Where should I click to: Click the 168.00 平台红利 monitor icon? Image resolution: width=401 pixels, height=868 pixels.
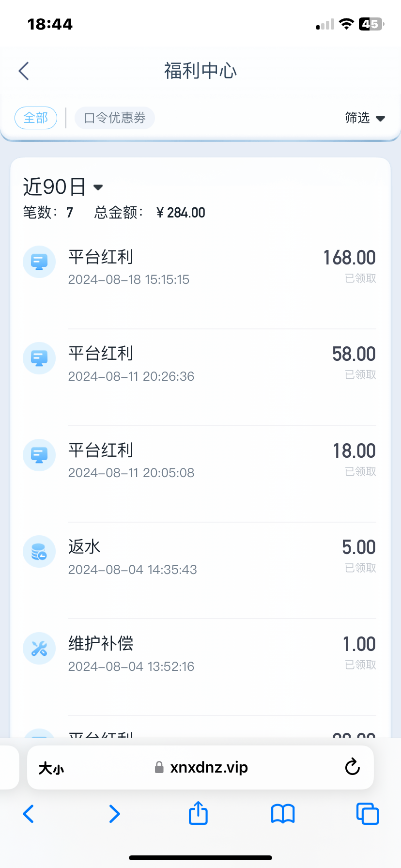[x=39, y=262]
